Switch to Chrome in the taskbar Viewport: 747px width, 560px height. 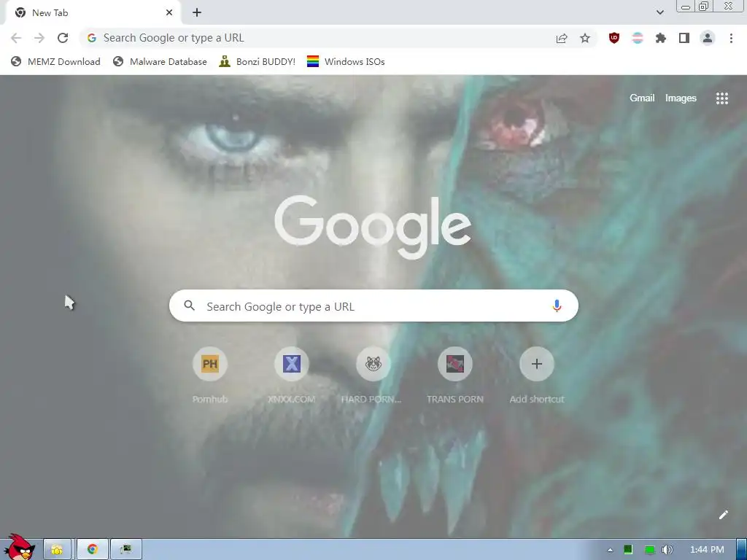pyautogui.click(x=93, y=550)
